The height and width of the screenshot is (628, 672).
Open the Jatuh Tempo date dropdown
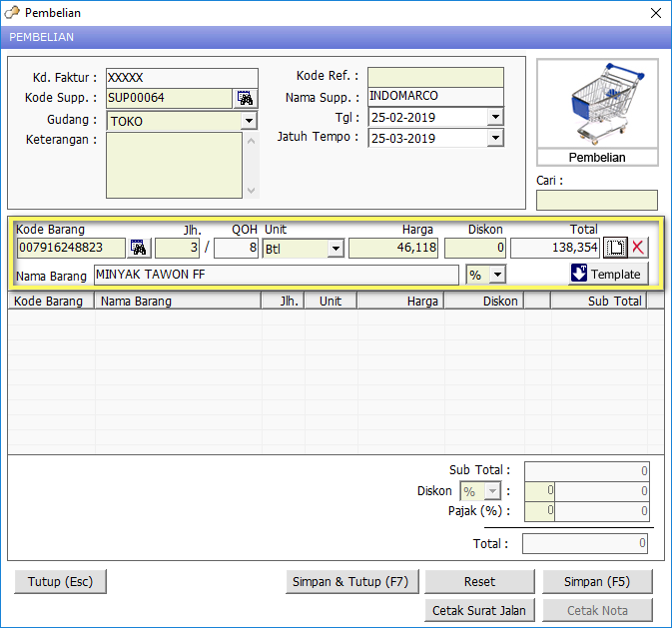(x=495, y=138)
